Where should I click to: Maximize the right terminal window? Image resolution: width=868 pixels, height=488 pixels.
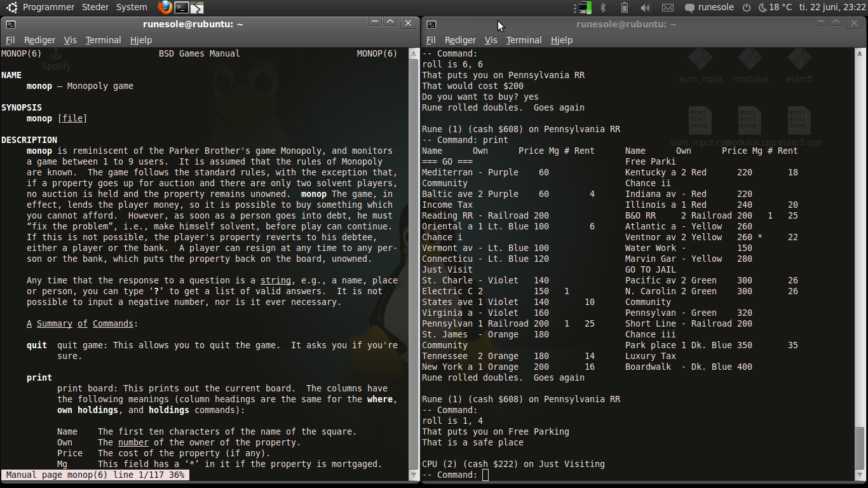click(x=836, y=22)
